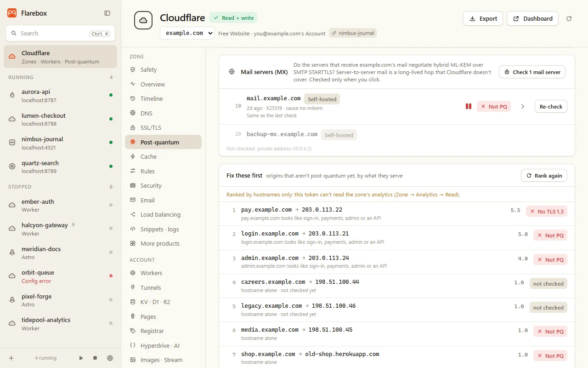Refresh the Cloudflare page with the reload icon
This screenshot has width=588, height=368.
tap(569, 18)
